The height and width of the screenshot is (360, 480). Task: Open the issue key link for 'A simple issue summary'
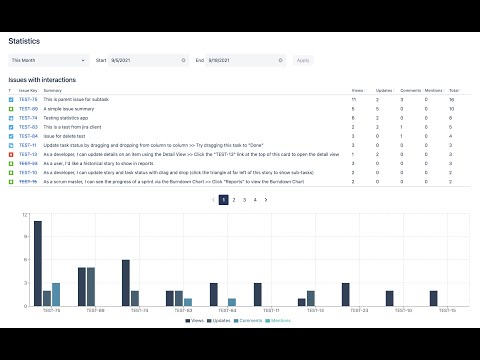pyautogui.click(x=28, y=109)
